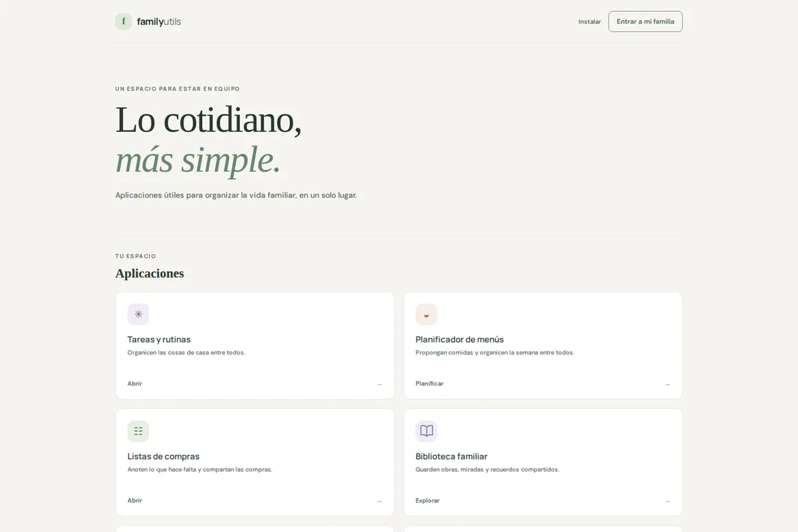The height and width of the screenshot is (532, 798).
Task: Open the Tareas y rutinas card title
Action: tap(159, 339)
